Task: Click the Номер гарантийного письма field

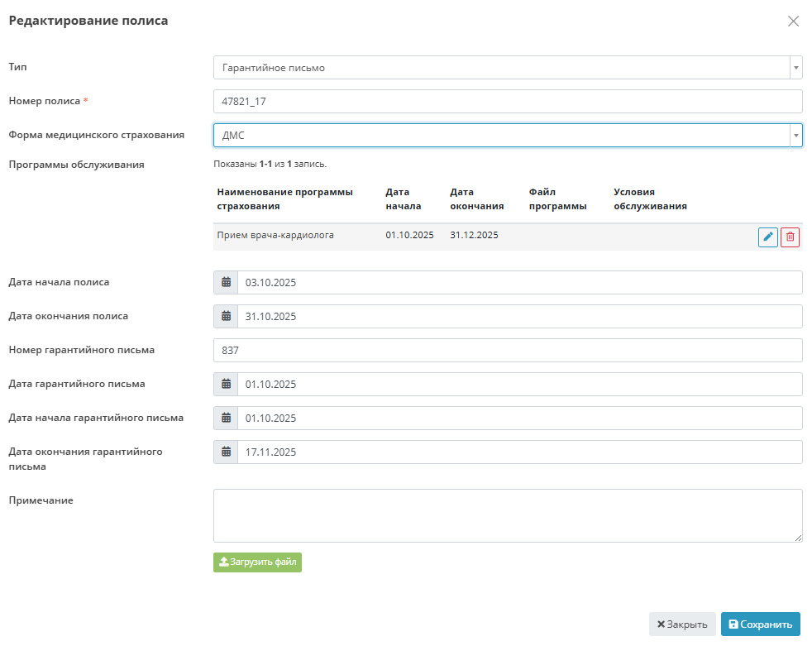Action: pyautogui.click(x=507, y=351)
